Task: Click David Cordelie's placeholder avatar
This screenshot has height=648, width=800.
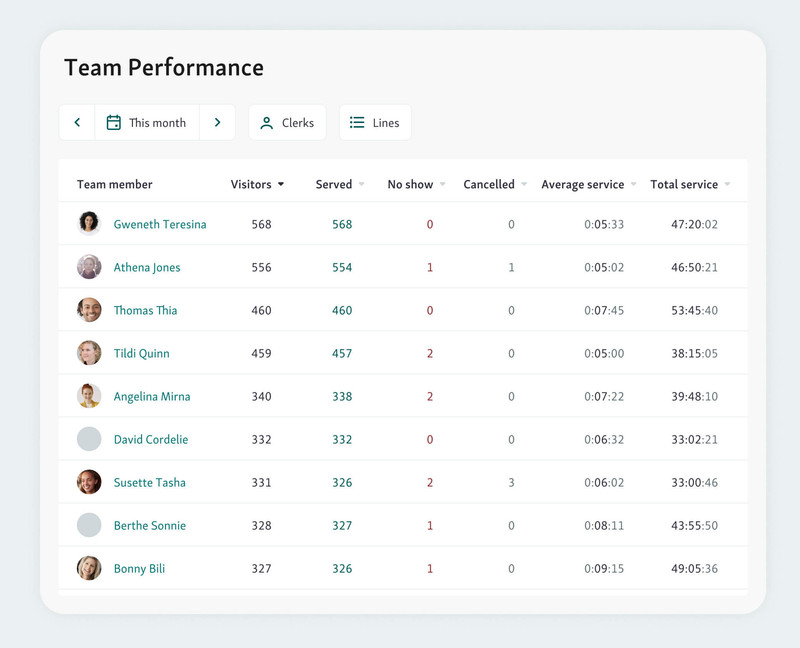Action: point(89,439)
